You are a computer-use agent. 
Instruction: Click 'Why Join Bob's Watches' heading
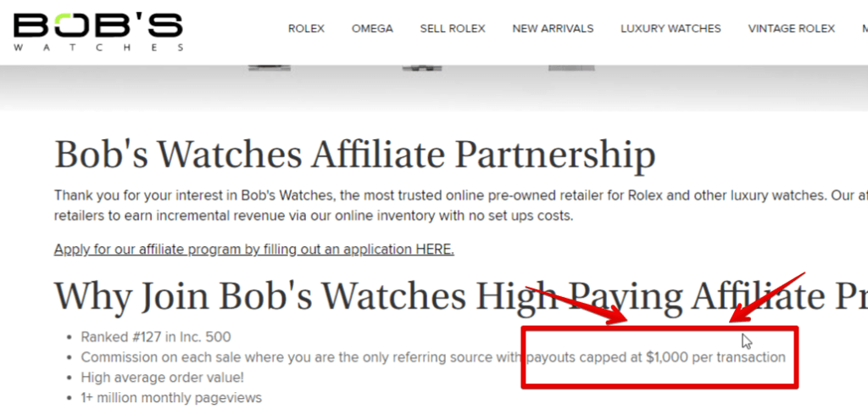pos(461,295)
